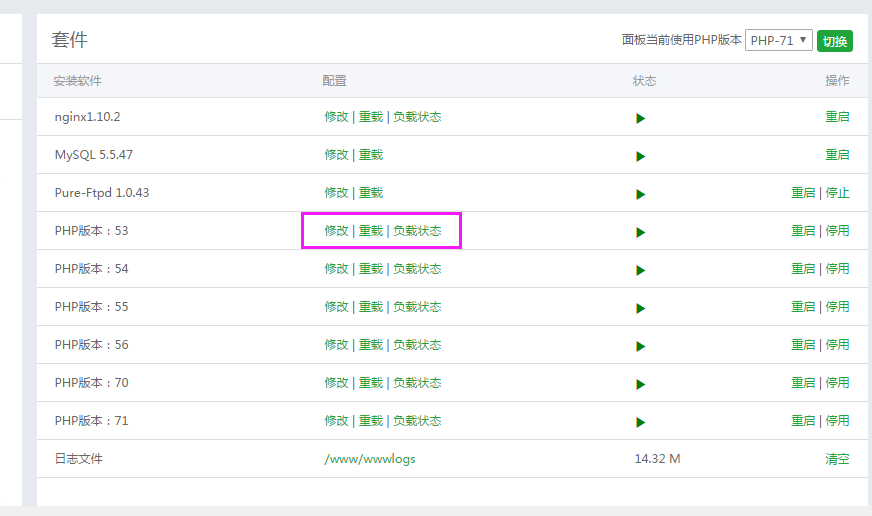The image size is (872, 516).
Task: Click the status play icon for PHP version 53
Action: point(640,232)
